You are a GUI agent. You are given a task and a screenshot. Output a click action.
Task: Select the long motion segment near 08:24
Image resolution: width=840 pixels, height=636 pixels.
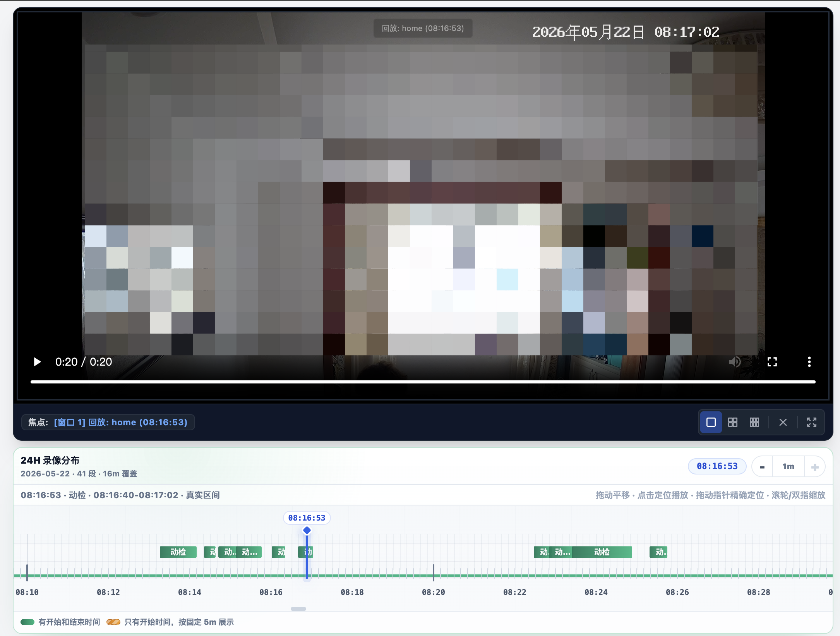[x=602, y=552]
